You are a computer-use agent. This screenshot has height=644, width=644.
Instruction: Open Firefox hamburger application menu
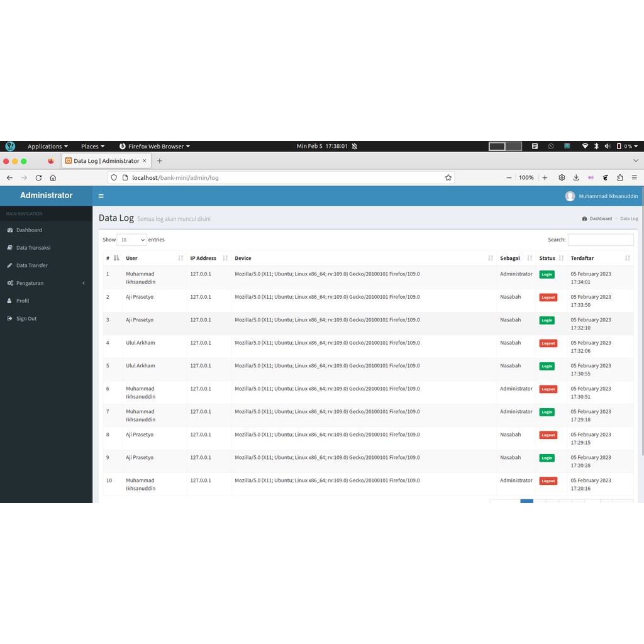pos(634,178)
